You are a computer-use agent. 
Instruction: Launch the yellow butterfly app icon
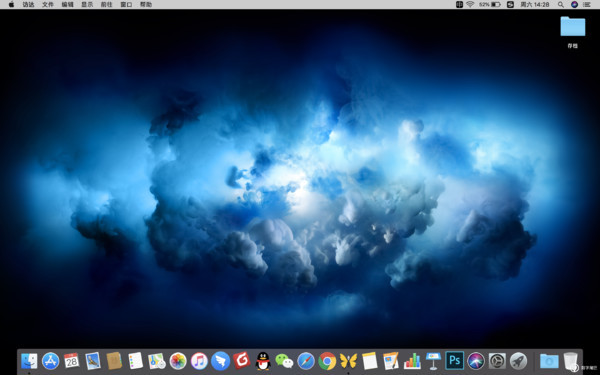click(348, 361)
